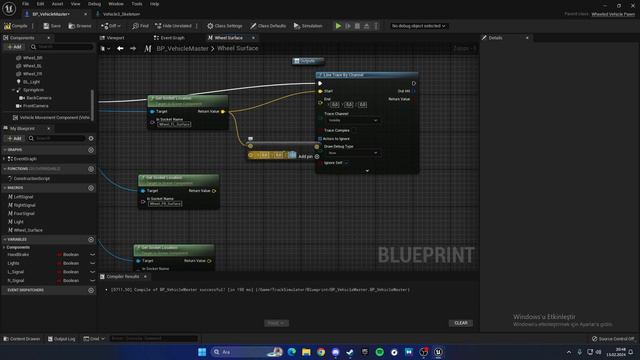Collapse the FUNCTIONS section
Viewport: 640px width, 360px height.
pos(4,169)
